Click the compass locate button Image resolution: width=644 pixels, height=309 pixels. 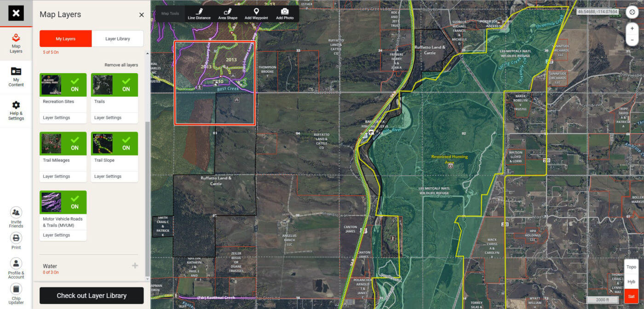coord(632,12)
